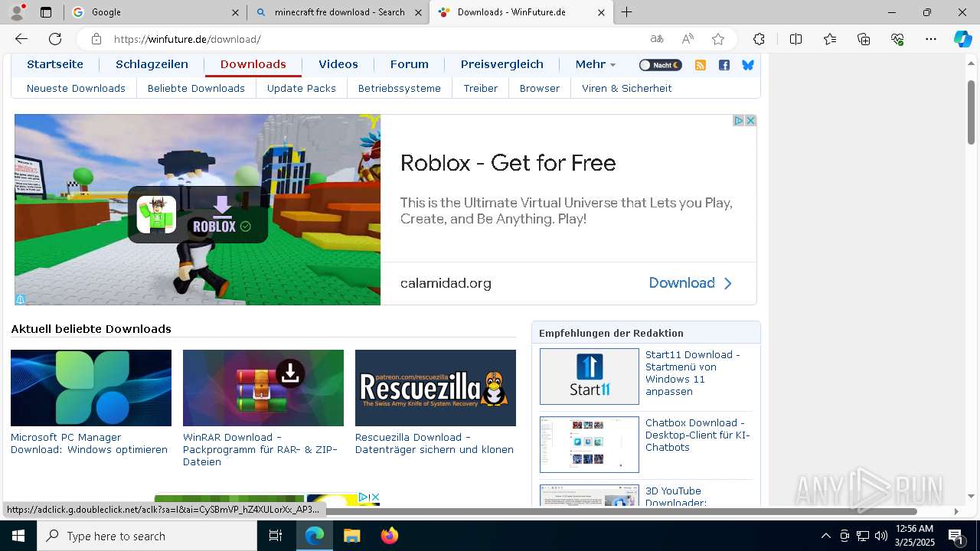Expand the Mehr dropdown menu
Viewport: 980px width, 551px height.
click(x=595, y=64)
